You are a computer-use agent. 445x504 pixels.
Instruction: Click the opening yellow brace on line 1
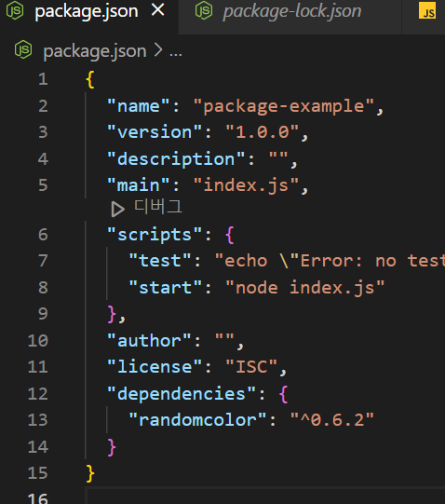(90, 79)
